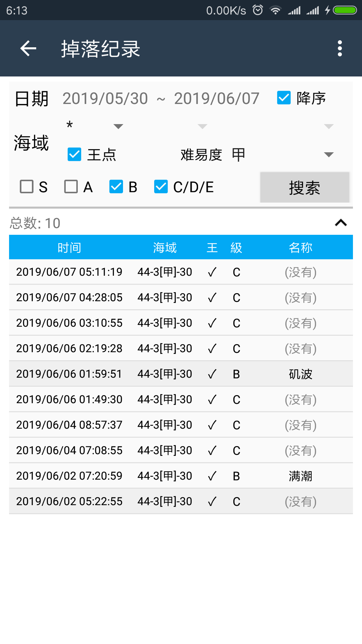Collapse the filter panel with chevron
The height and width of the screenshot is (644, 362).
coord(341,223)
